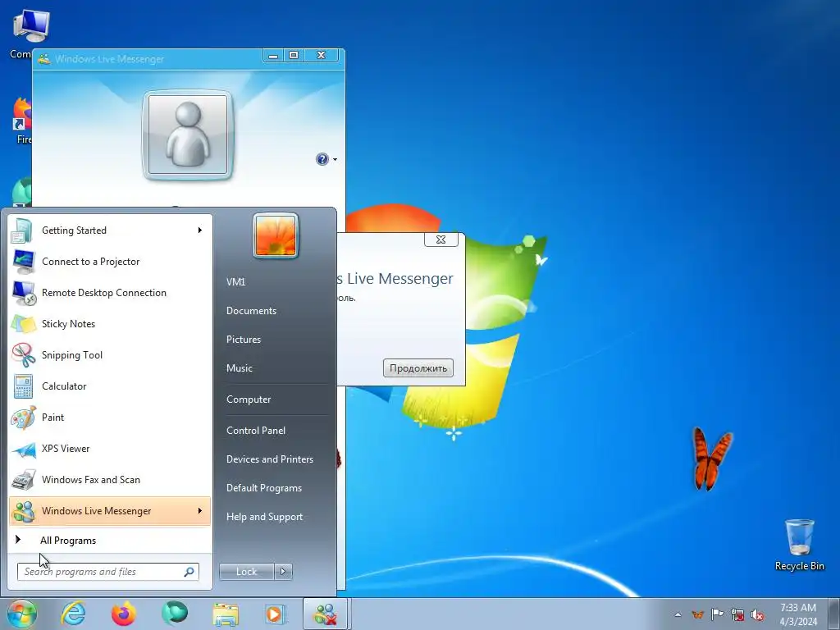
Task: Launch Sticky Notes
Action: coord(110,323)
